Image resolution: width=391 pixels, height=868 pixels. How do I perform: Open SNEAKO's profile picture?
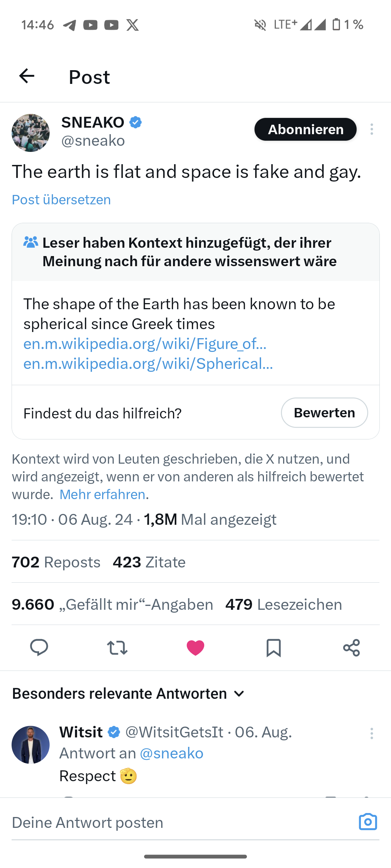(x=31, y=133)
